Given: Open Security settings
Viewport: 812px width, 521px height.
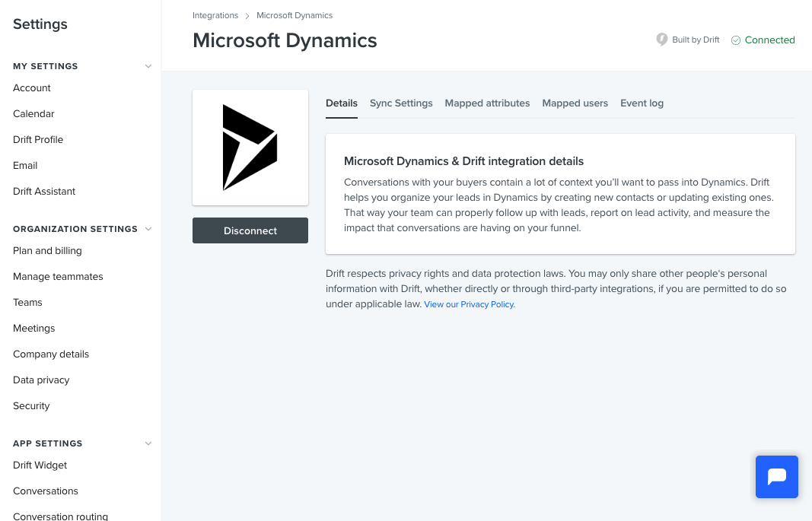Looking at the screenshot, I should pyautogui.click(x=31, y=406).
